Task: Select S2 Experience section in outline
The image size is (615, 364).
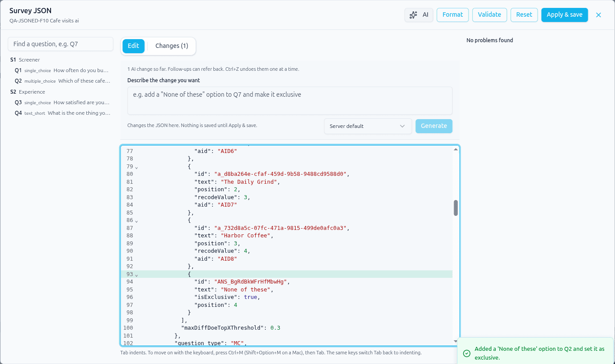Action: [x=61, y=92]
